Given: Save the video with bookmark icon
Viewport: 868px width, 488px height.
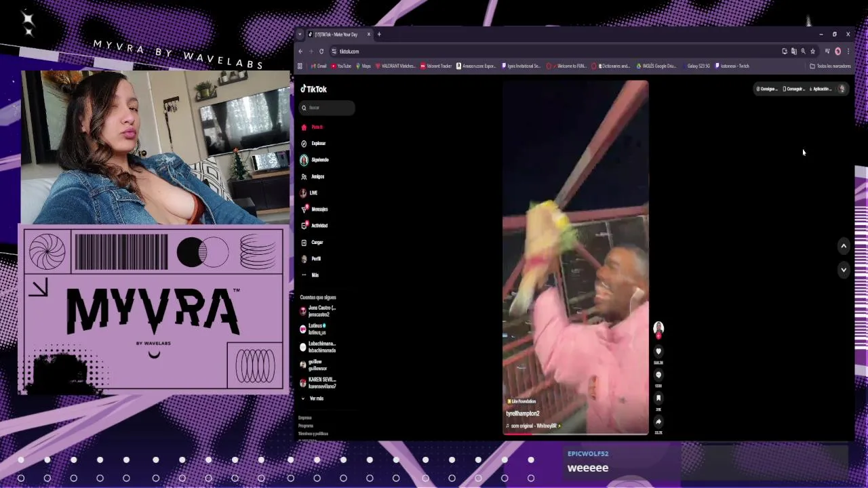Looking at the screenshot, I should click(x=658, y=398).
